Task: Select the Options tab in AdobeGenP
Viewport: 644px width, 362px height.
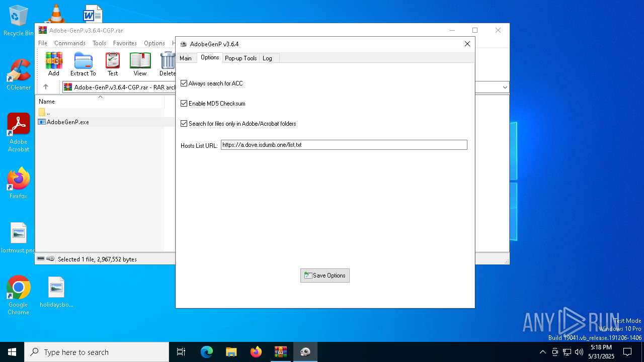Action: click(x=210, y=57)
